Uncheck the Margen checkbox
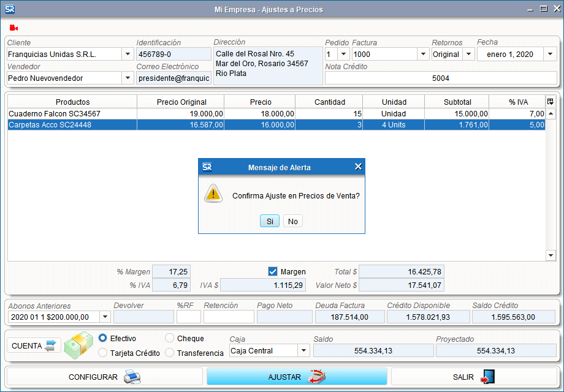Image resolution: width=564 pixels, height=392 pixels. click(x=273, y=271)
